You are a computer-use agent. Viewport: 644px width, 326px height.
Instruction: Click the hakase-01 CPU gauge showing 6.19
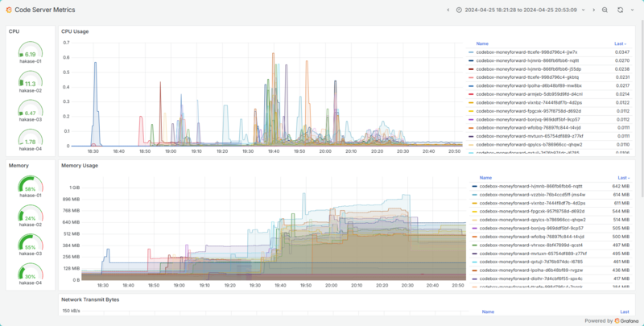[31, 52]
